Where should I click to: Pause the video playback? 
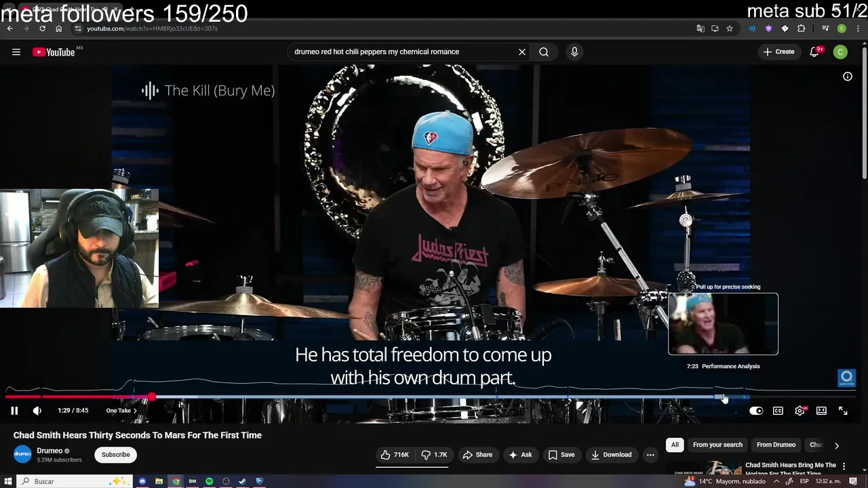pyautogui.click(x=14, y=410)
